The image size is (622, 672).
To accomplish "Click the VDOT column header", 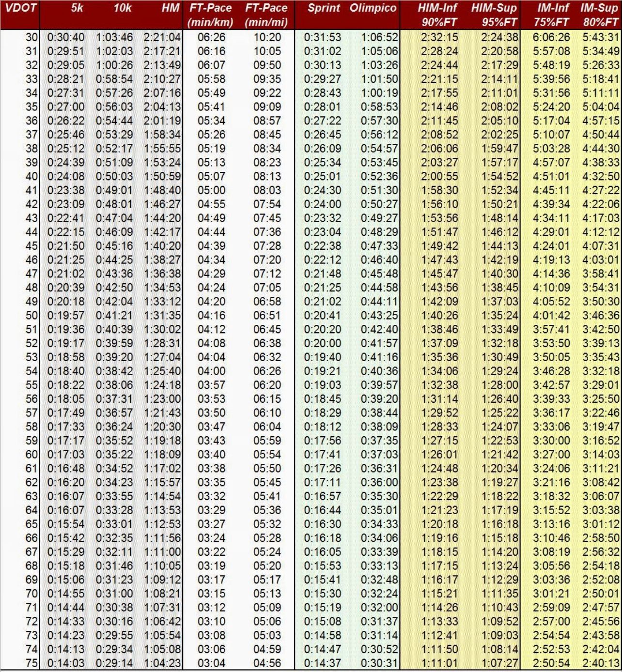I will click(x=20, y=8).
